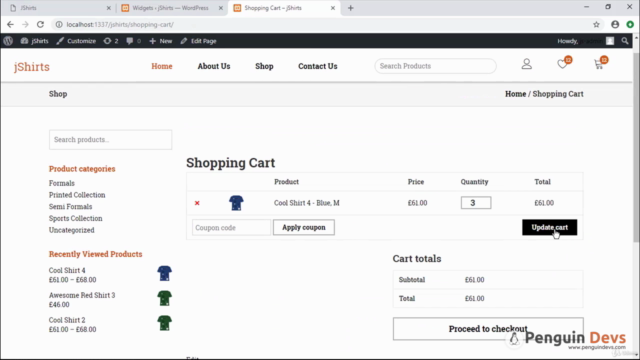Close the Widgets WordPress tab

pos(220,8)
